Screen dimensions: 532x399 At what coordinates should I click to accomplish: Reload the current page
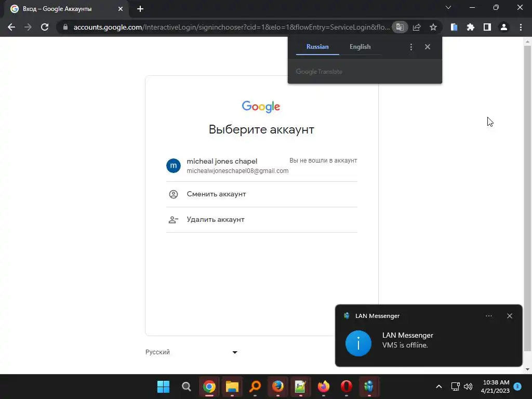click(x=45, y=27)
